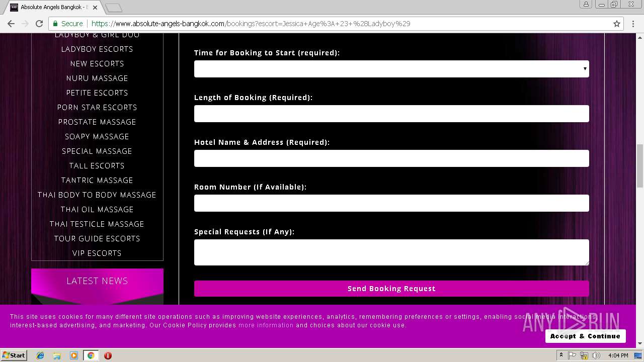This screenshot has width=644, height=362.
Task: Select the Absolute Angels Bangkok tab
Action: click(x=54, y=8)
